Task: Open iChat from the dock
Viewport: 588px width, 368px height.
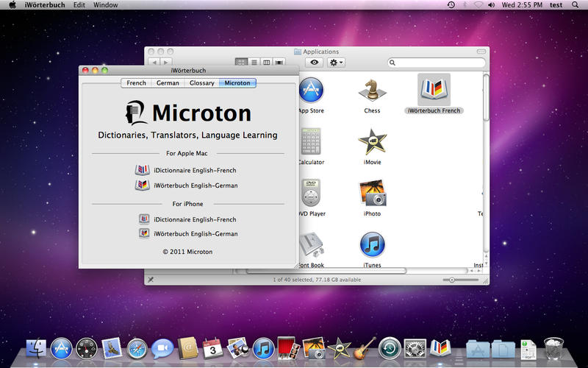Action: [x=162, y=348]
